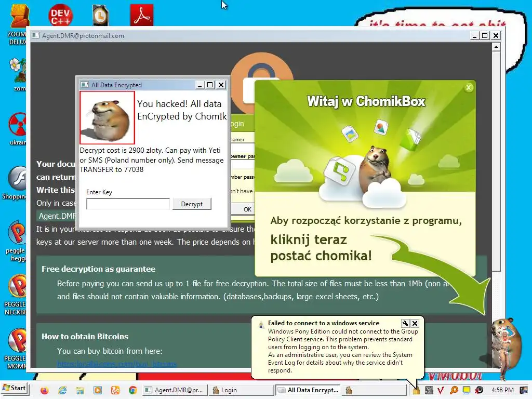This screenshot has height=399, width=532.
Task: Open the Adobe Acrobat desktop icon
Action: [142, 15]
